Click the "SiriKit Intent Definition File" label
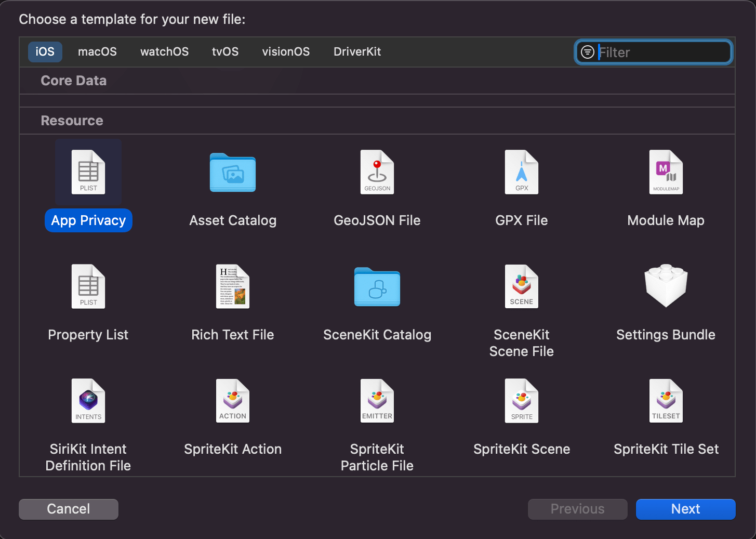This screenshot has height=539, width=756. pyautogui.click(x=88, y=457)
